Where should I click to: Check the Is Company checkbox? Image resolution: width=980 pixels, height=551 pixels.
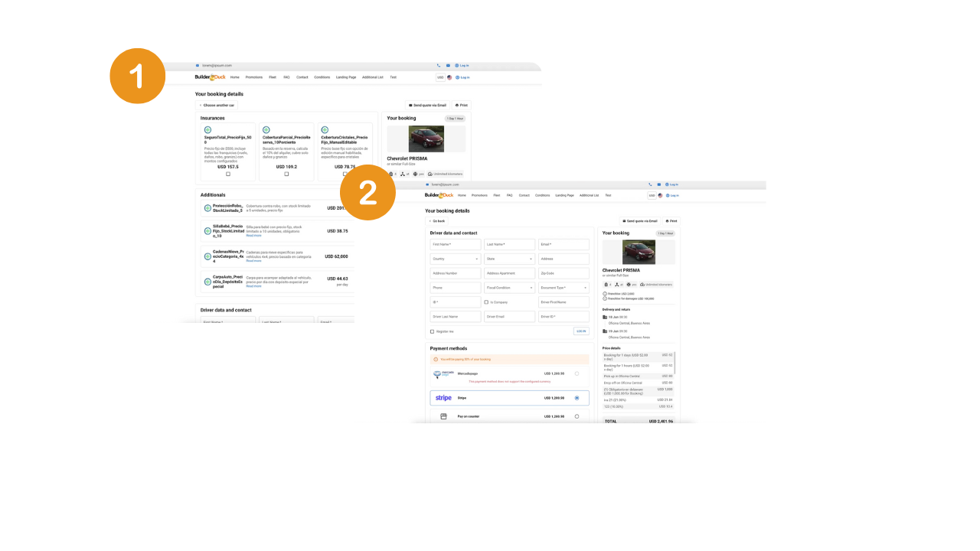point(486,302)
